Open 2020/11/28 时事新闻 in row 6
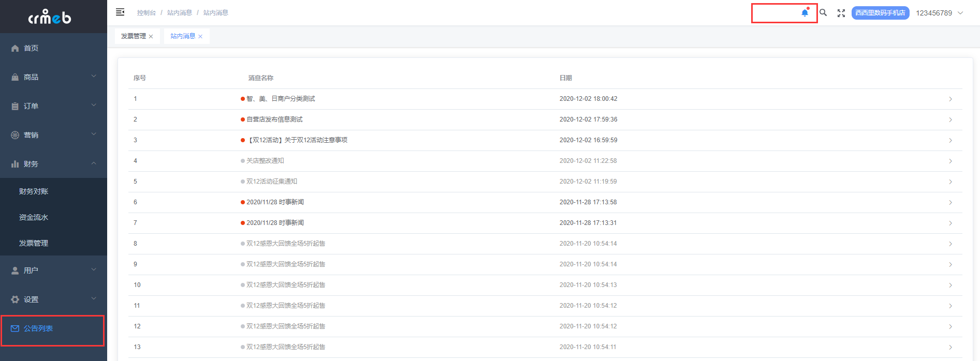Screen dimensions: 980x361 pyautogui.click(x=275, y=202)
